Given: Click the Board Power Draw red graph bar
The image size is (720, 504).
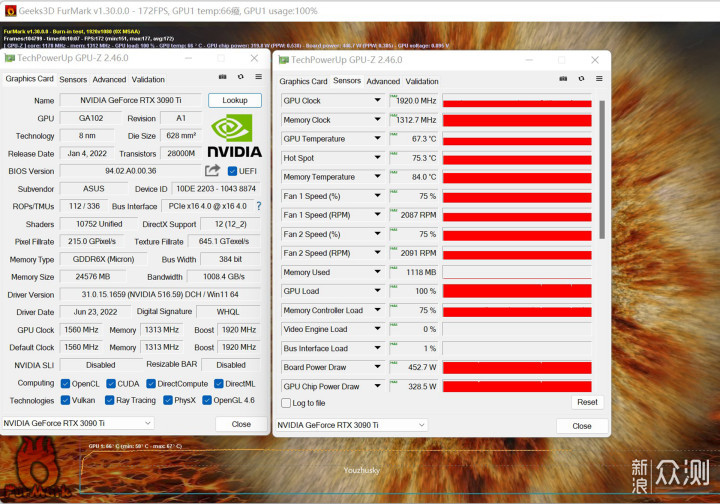Looking at the screenshot, I should pos(517,367).
